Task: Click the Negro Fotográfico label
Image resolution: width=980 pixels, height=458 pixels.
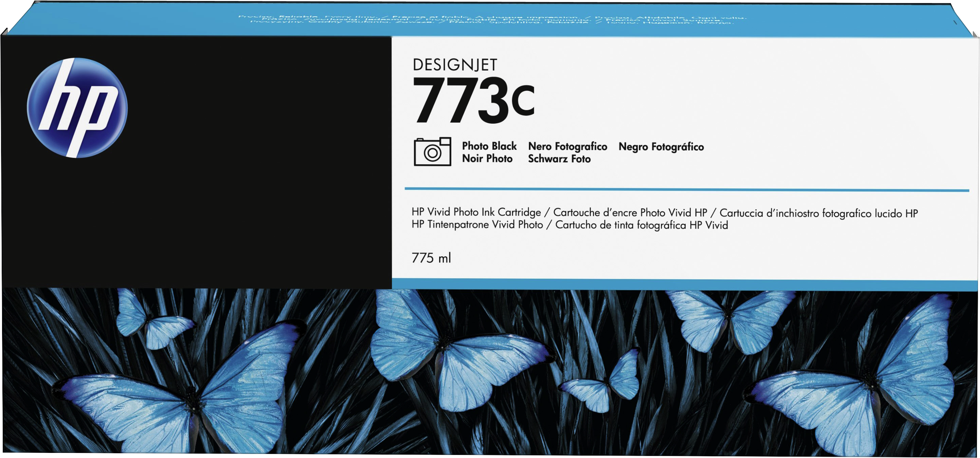Action: [x=661, y=147]
